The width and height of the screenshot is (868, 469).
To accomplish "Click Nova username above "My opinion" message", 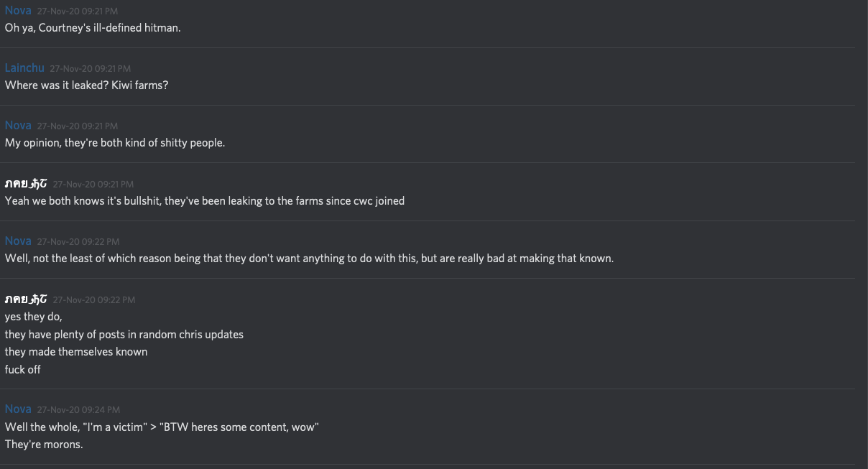I will point(18,125).
